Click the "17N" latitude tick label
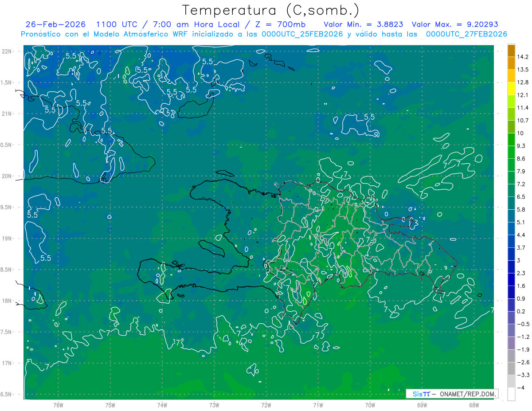 point(7,363)
